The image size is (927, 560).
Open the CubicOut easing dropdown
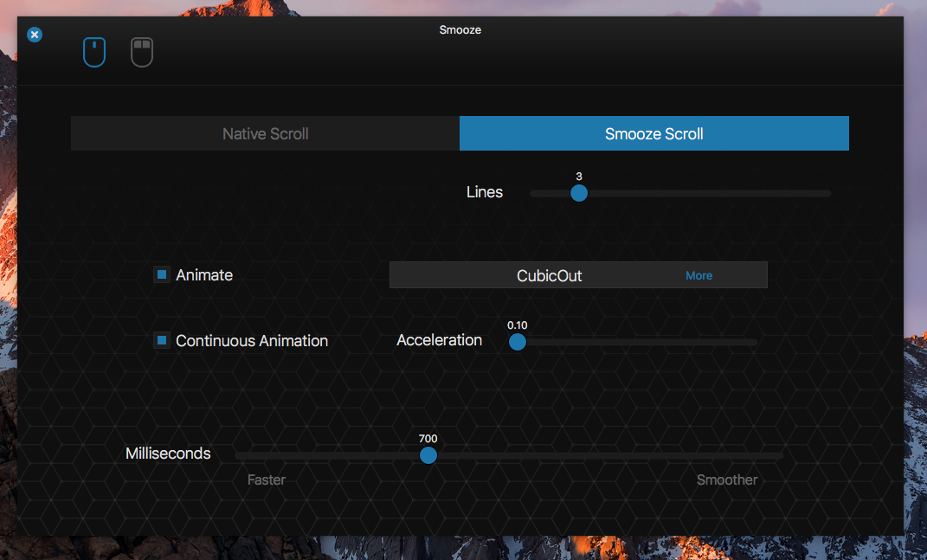(x=578, y=275)
